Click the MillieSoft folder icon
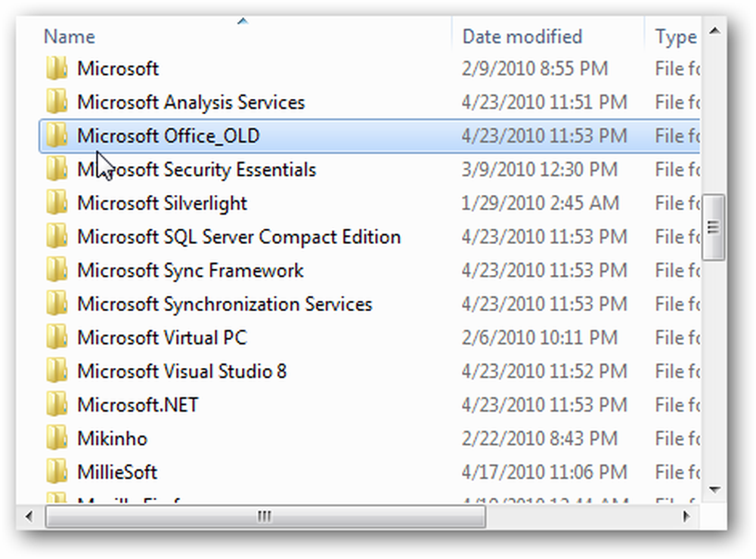 (x=57, y=472)
